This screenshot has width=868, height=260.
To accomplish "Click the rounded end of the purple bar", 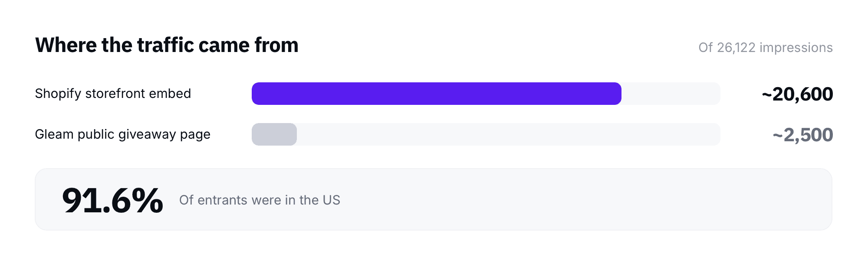I will (616, 94).
